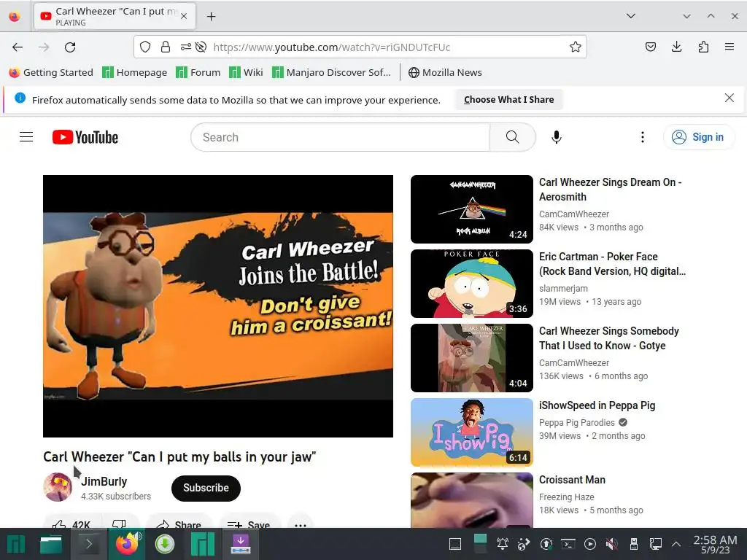Image resolution: width=747 pixels, height=560 pixels.
Task: Close the Carl Wheezer tab
Action: point(184,17)
